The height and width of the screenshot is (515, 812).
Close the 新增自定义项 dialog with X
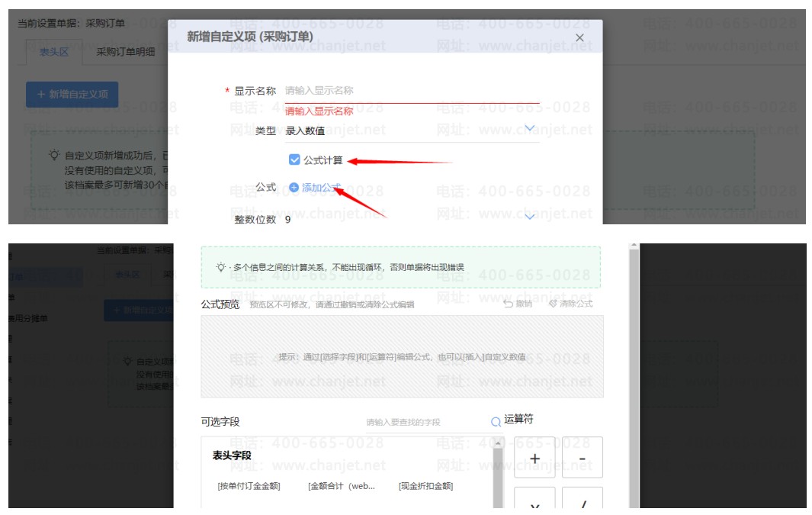point(579,38)
